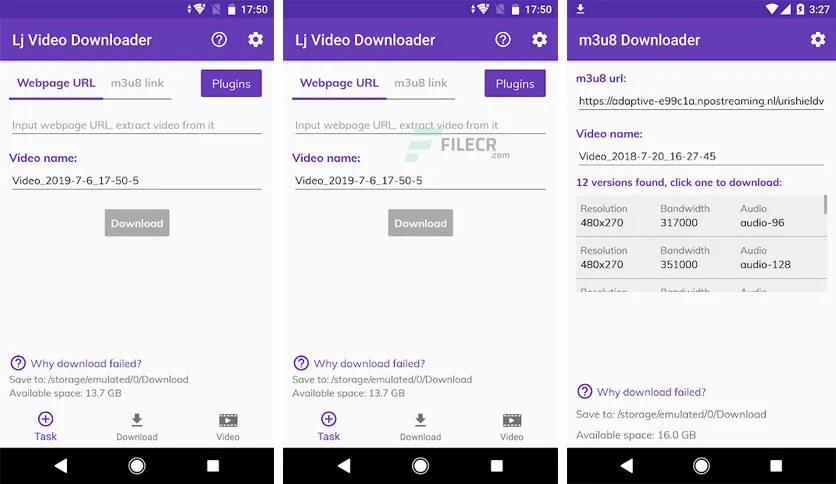Click '12 versions found' heading
This screenshot has height=484, width=836.
(679, 182)
